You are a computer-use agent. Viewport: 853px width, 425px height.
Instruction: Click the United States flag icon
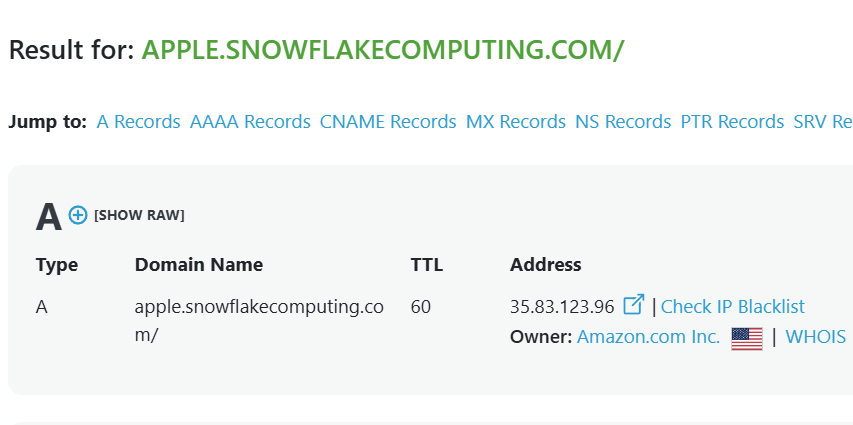746,338
